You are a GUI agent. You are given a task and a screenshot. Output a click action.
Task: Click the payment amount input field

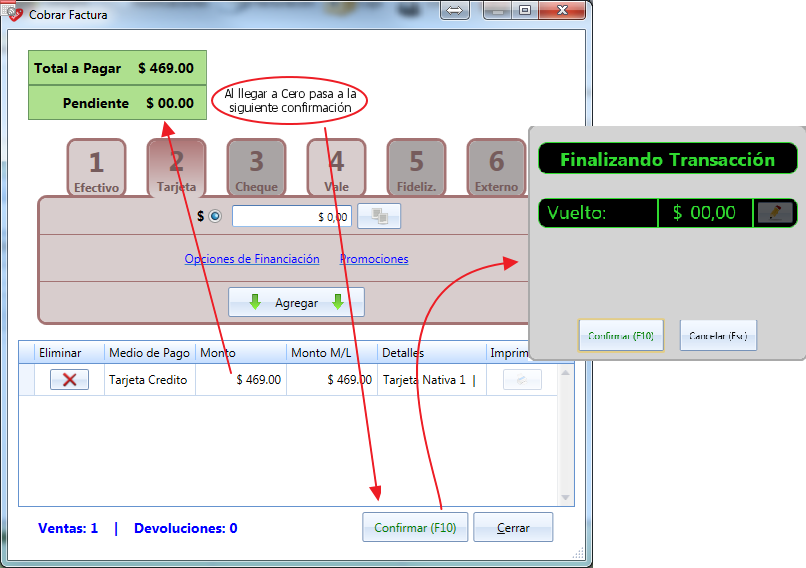click(x=292, y=216)
